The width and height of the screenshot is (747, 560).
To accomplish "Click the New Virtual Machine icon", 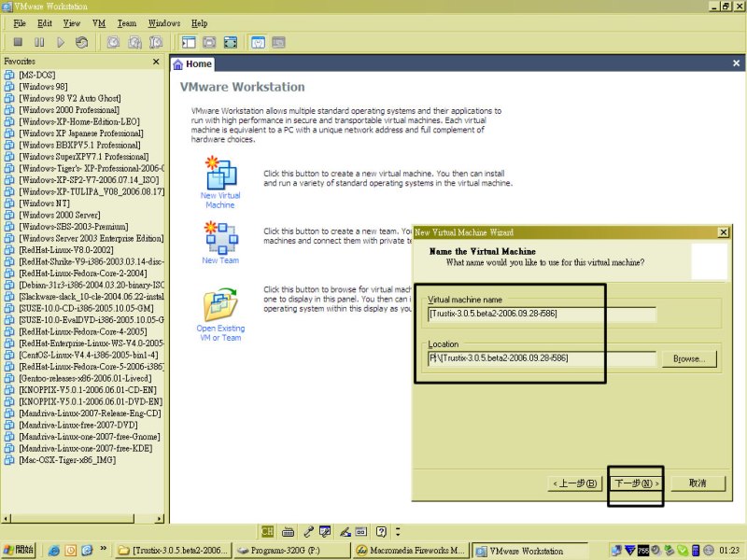I will [220, 173].
